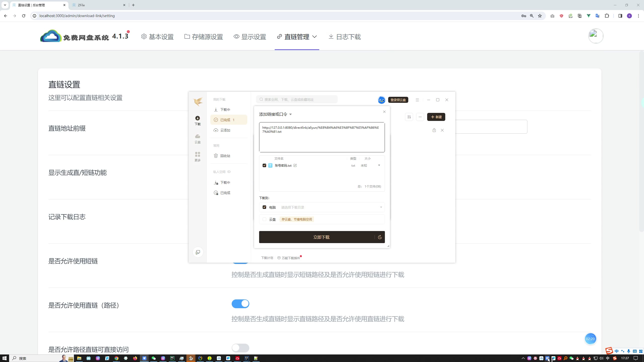Select 云添加 in Xunlei sidebar
Image resolution: width=644 pixels, height=362 pixels.
pos(229,130)
